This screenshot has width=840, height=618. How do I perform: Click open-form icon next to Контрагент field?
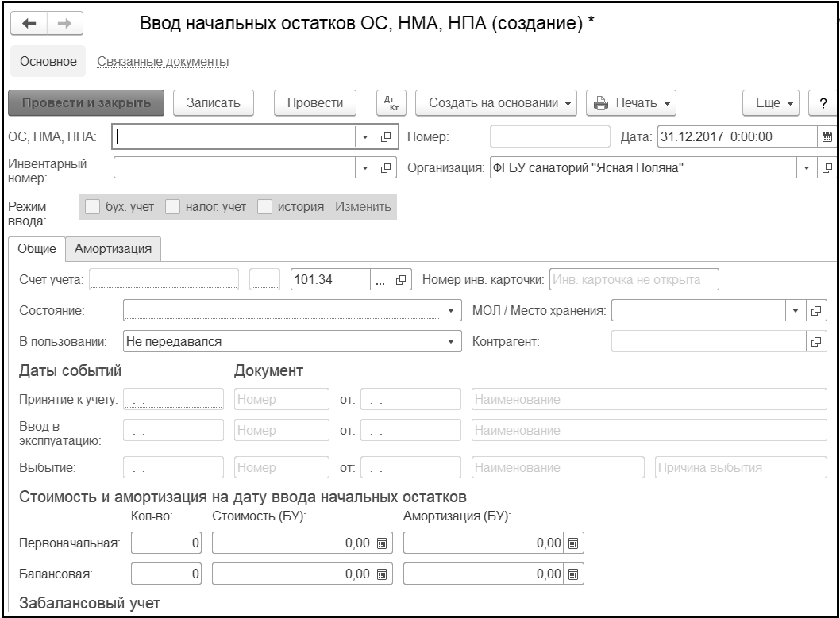point(816,341)
